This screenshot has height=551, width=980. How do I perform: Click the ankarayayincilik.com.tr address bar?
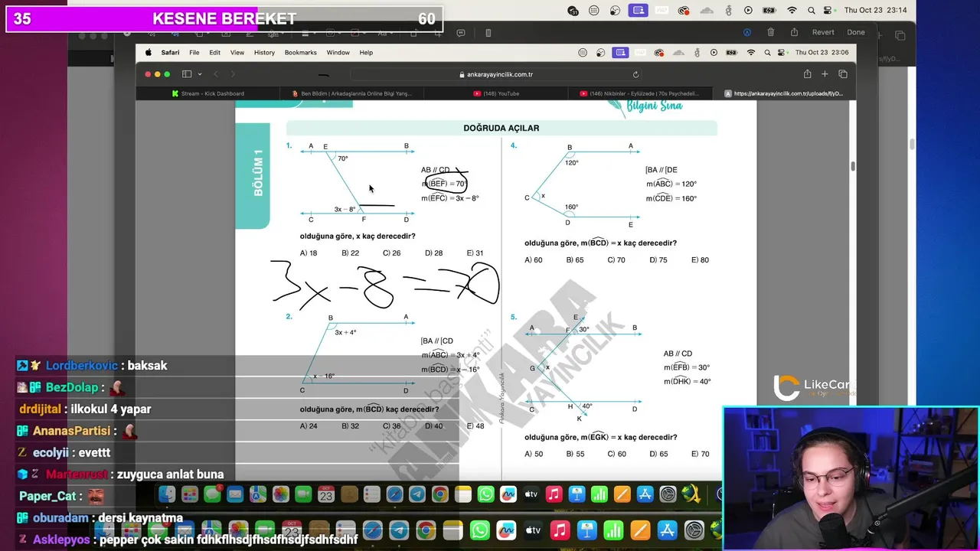click(x=495, y=74)
